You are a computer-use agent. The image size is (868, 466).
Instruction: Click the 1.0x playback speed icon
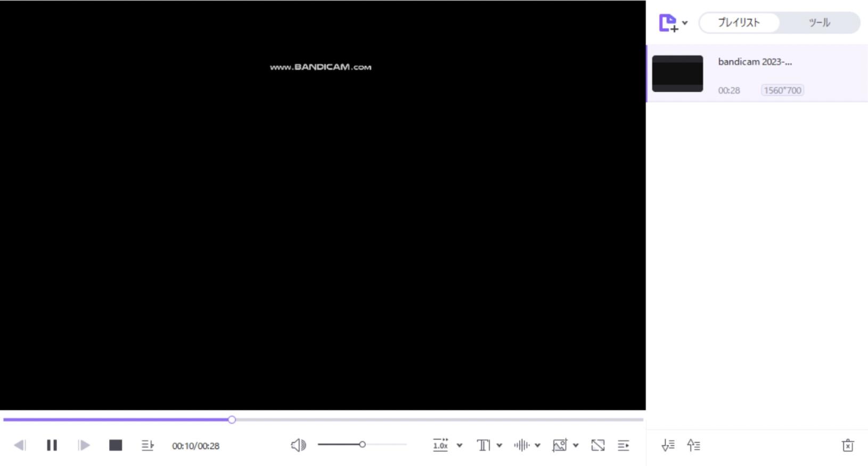tap(440, 445)
